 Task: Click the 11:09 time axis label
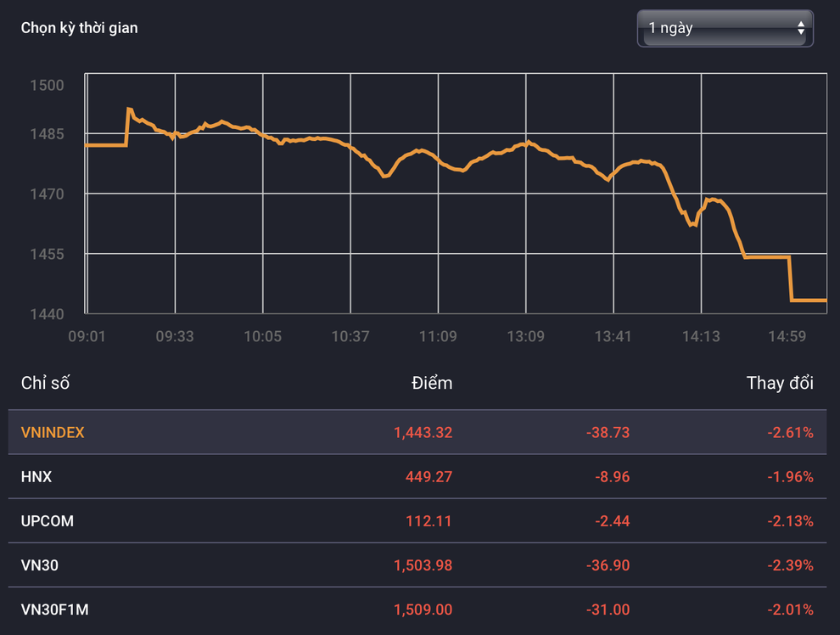[x=438, y=336]
